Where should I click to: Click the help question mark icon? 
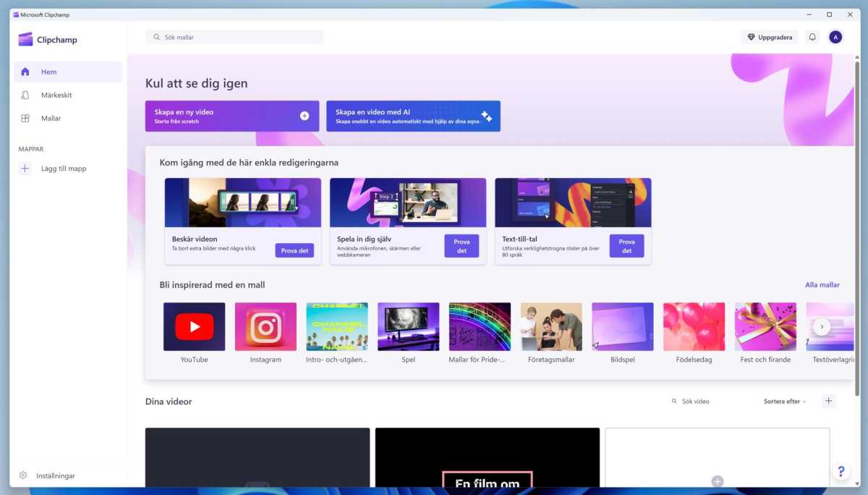841,471
